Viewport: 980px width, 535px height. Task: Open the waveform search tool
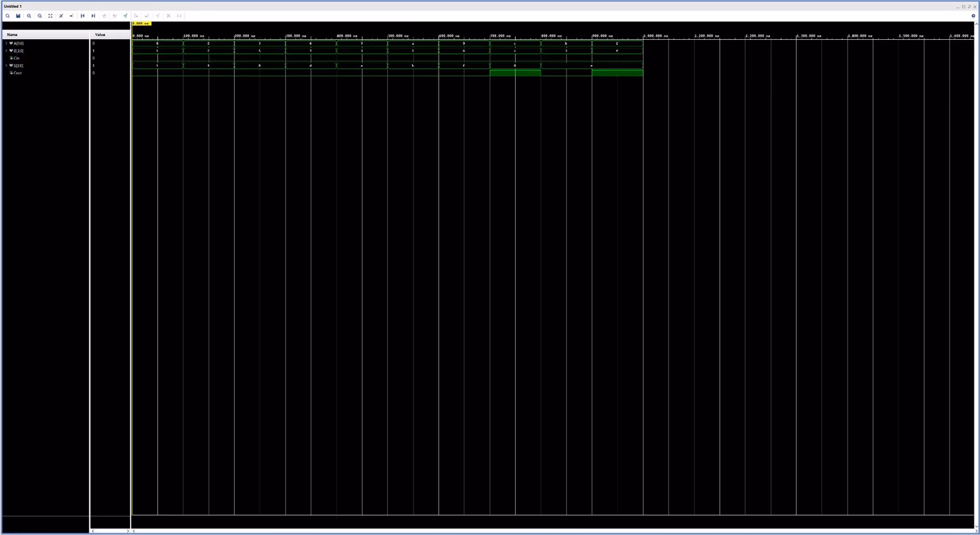tap(7, 16)
